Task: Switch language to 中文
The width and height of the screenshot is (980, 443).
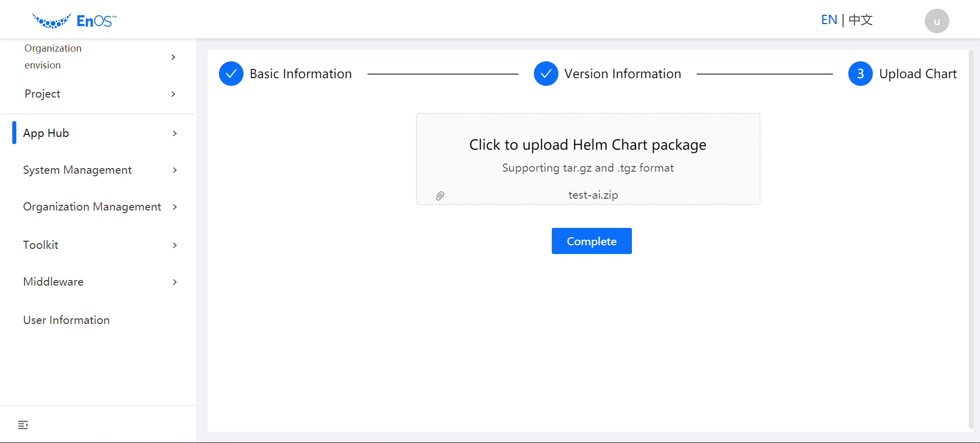Action: [861, 20]
